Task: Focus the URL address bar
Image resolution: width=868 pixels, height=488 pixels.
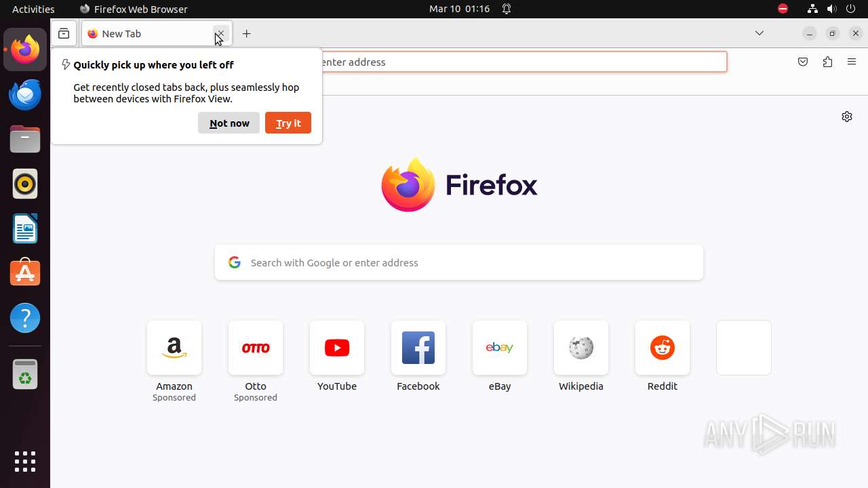Action: 524,62
